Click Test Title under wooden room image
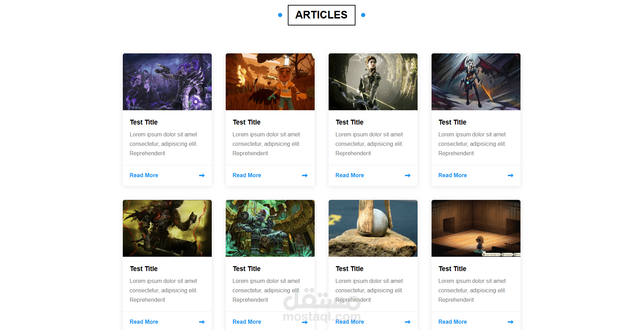The height and width of the screenshot is (330, 644). (452, 269)
